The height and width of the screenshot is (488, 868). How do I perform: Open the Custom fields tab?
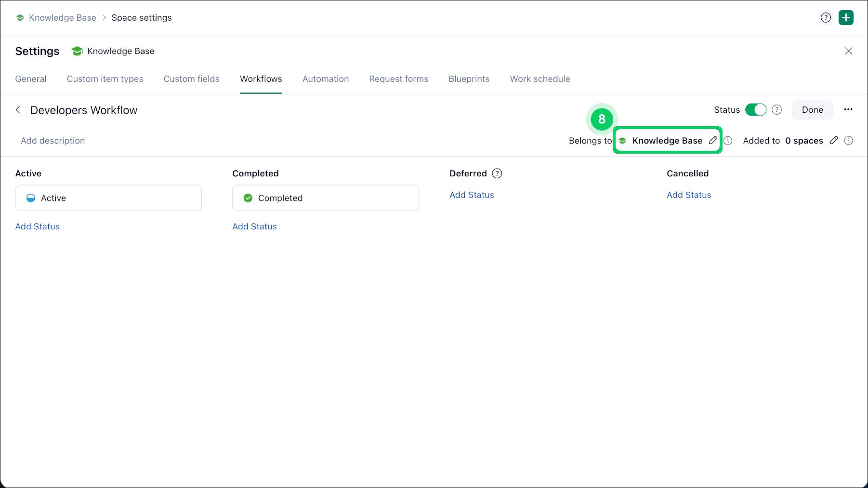click(191, 79)
